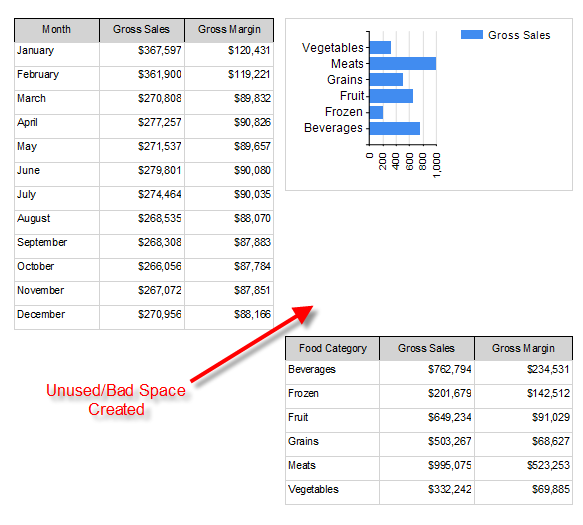Select the Frozen bar in chart
The height and width of the screenshot is (525, 583).
pos(377,112)
